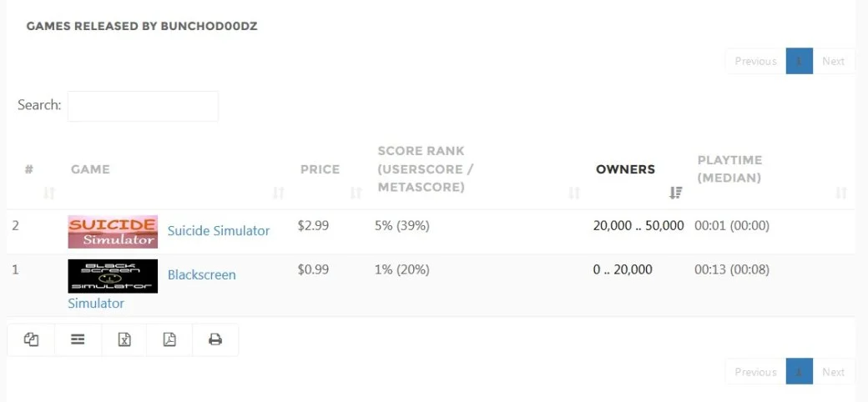868x402 pixels.
Task: Click the print table icon
Action: 215,339
